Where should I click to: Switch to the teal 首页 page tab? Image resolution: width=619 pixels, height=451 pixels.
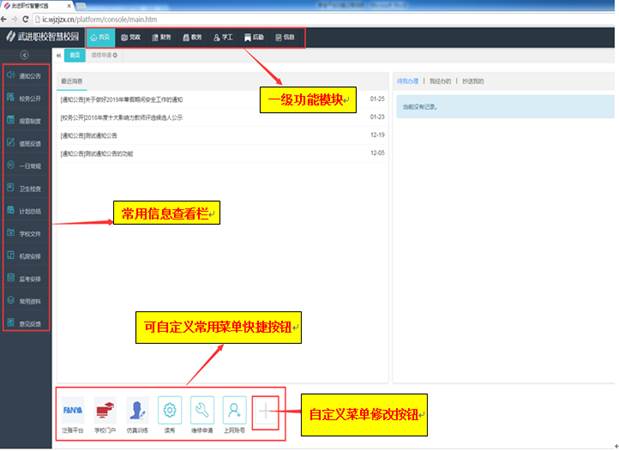75,55
